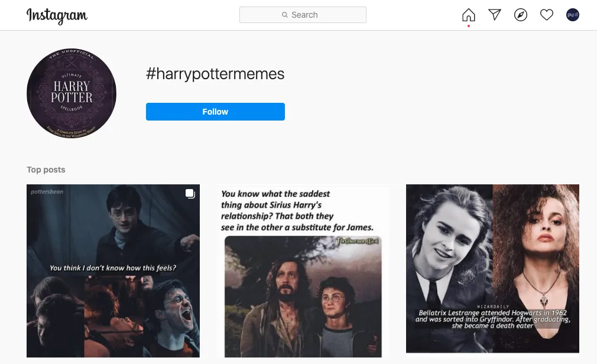Open the pottersbean Harry post

pyautogui.click(x=113, y=271)
